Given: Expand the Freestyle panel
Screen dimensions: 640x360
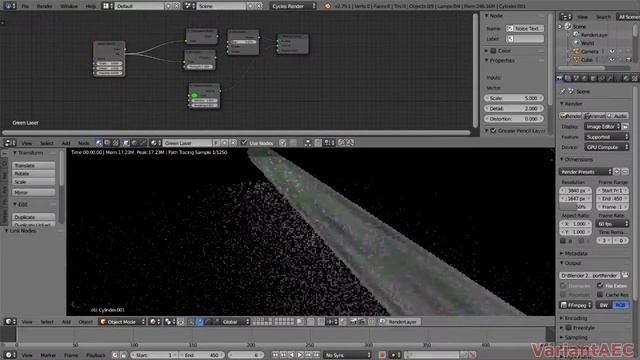Looking at the screenshot, I should click(x=562, y=328).
